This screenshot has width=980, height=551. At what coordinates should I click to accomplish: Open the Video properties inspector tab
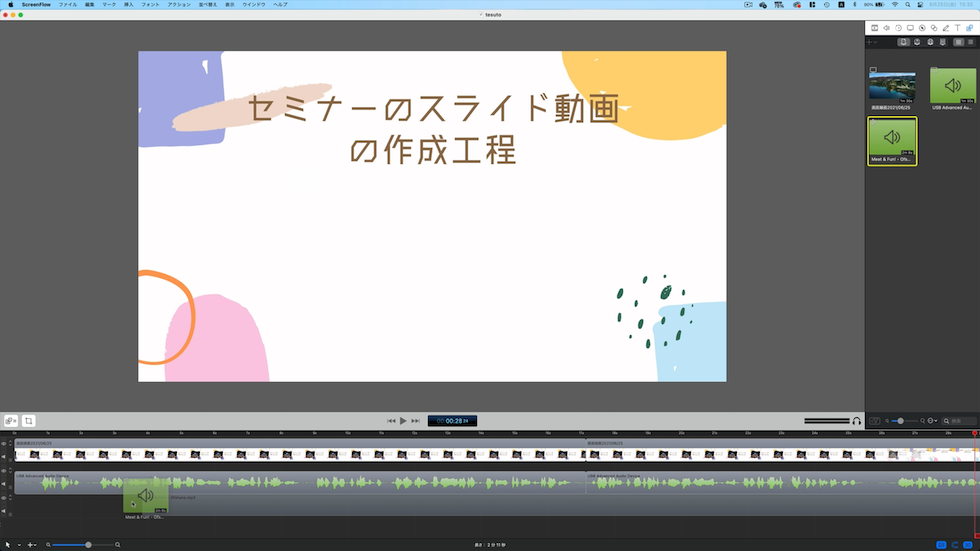(874, 28)
